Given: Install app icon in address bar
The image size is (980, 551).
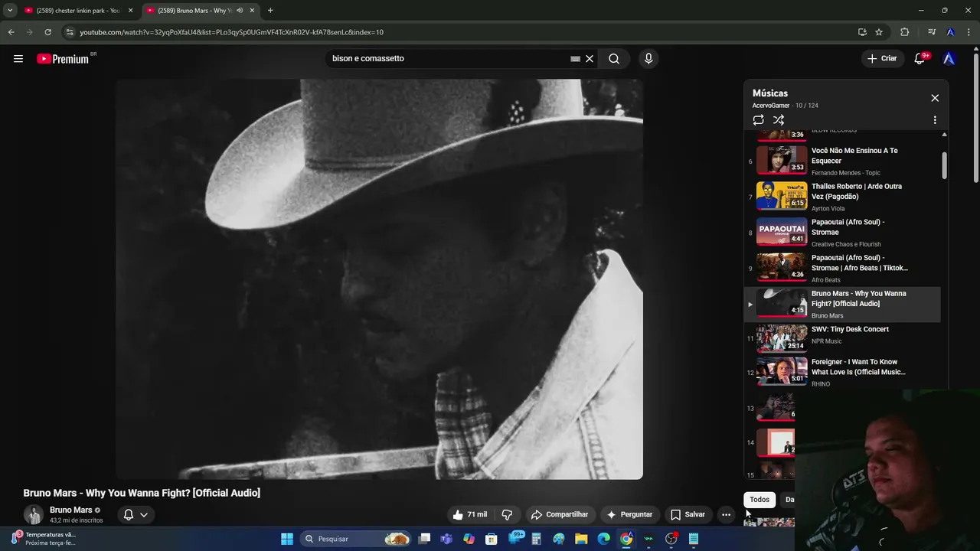Looking at the screenshot, I should (862, 32).
